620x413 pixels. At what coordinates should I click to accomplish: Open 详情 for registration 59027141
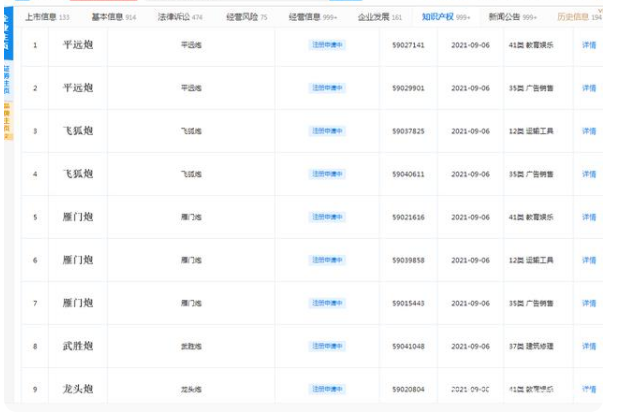pos(589,45)
